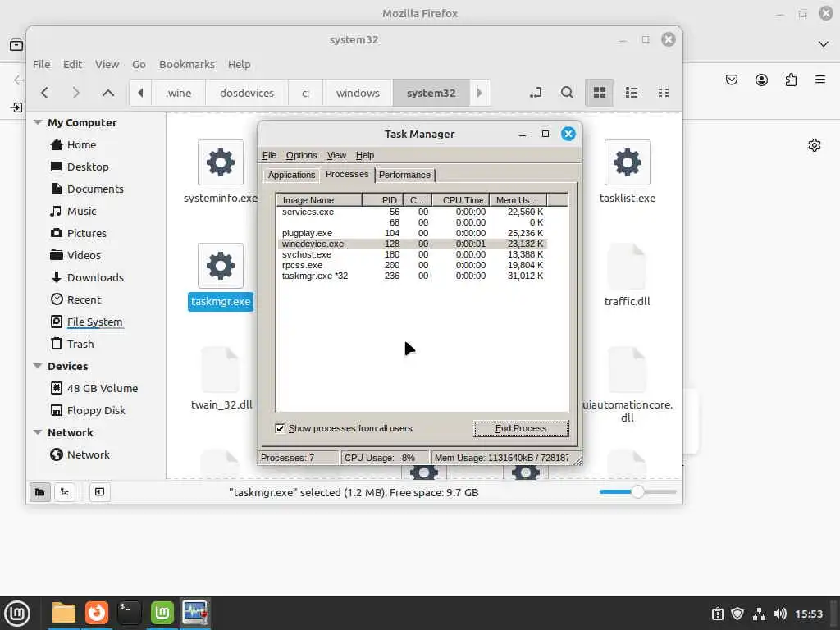Go back in file manager history

45,93
